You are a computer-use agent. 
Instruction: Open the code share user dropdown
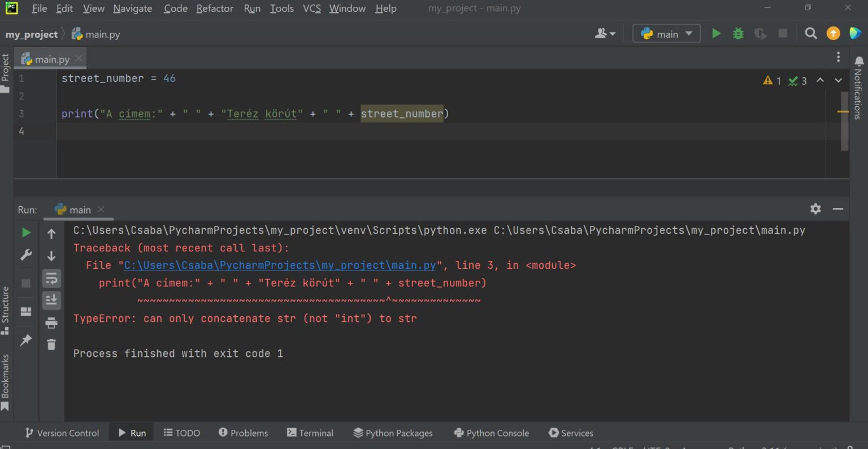tap(605, 33)
